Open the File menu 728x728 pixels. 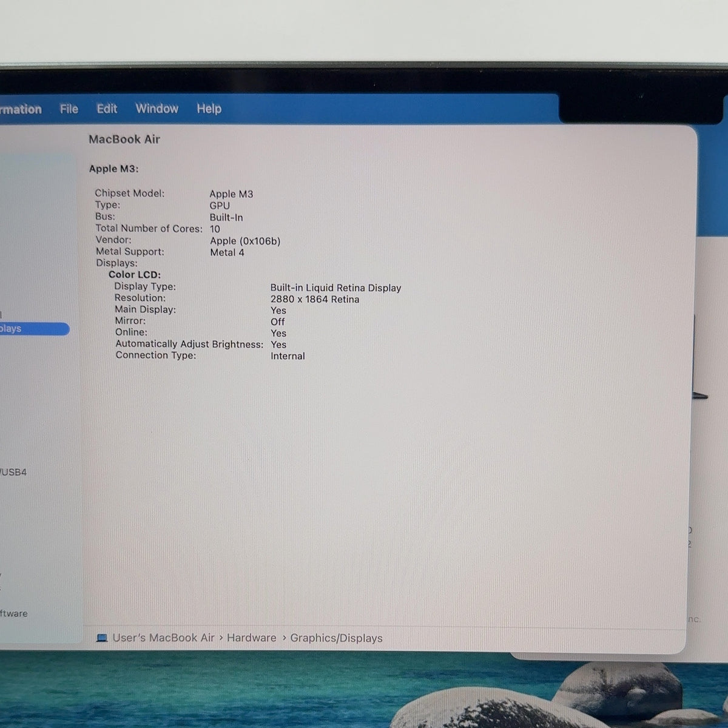(69, 109)
